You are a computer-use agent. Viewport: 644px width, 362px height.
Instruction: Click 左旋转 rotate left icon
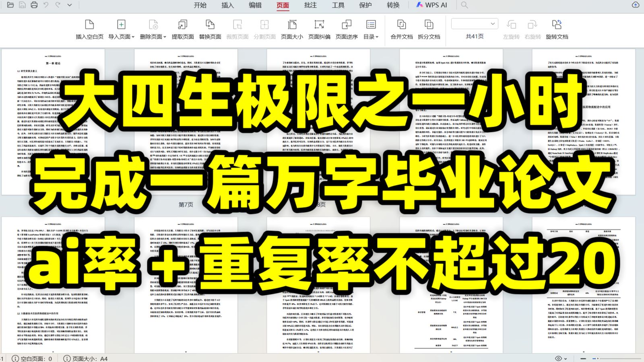(511, 25)
